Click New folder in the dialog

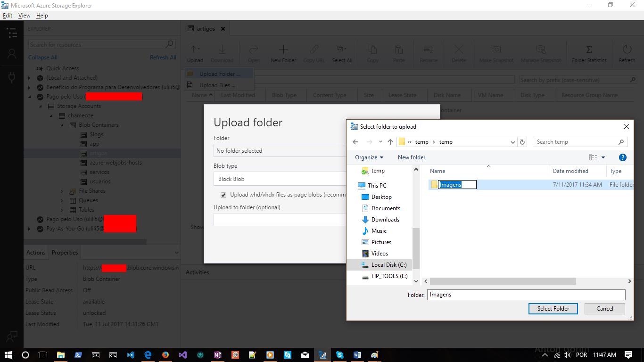pos(412,157)
